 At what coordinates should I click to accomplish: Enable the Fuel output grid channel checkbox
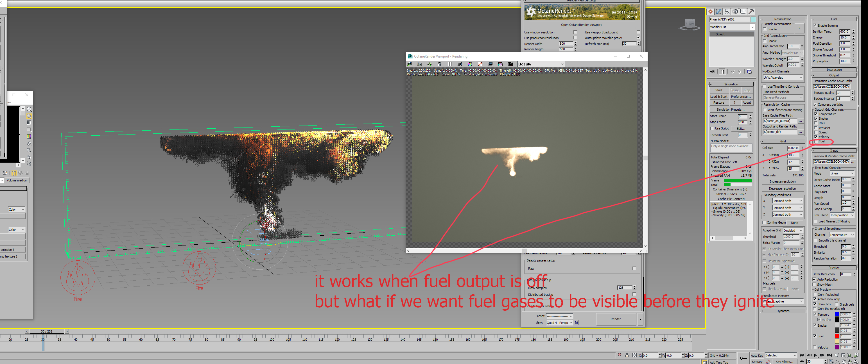(816, 142)
